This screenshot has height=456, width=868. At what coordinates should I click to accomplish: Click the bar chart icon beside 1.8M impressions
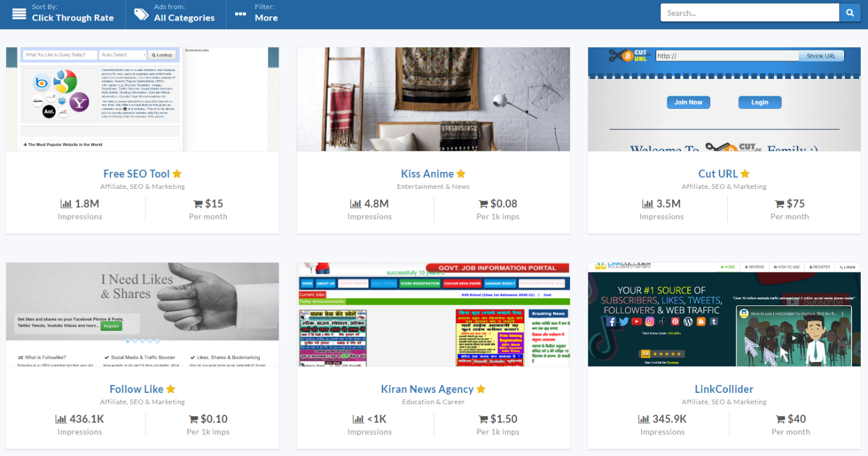pos(66,203)
